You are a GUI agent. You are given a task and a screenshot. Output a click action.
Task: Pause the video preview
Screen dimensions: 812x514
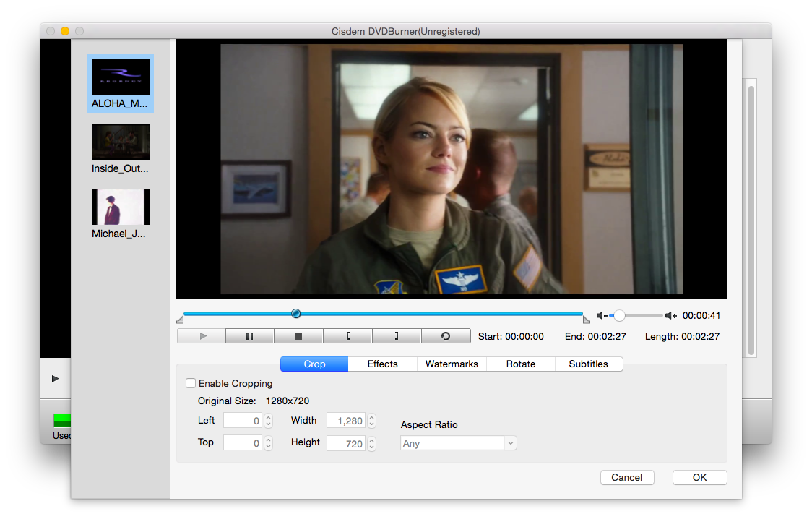click(x=250, y=336)
